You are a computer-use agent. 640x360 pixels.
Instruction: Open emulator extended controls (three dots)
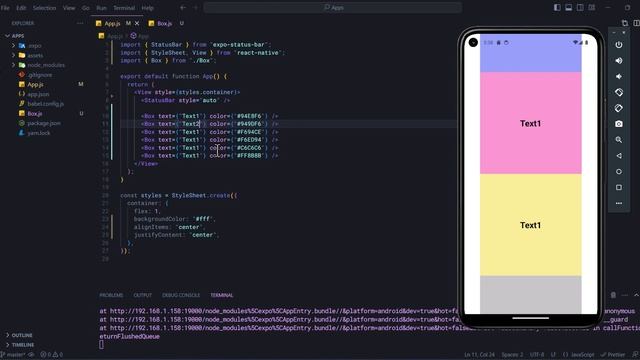[619, 203]
